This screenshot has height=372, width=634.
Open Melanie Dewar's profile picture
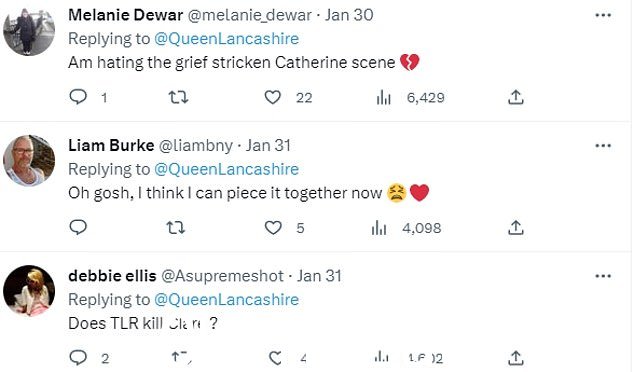29,30
